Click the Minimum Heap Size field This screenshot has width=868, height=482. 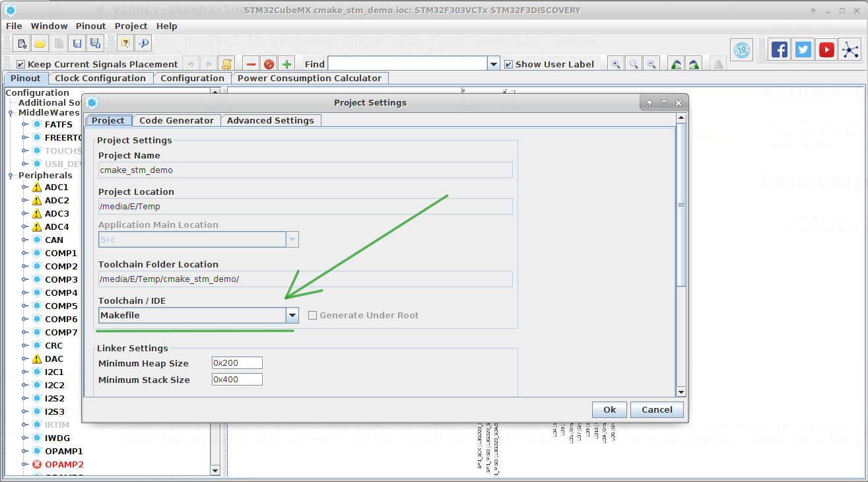(x=237, y=363)
